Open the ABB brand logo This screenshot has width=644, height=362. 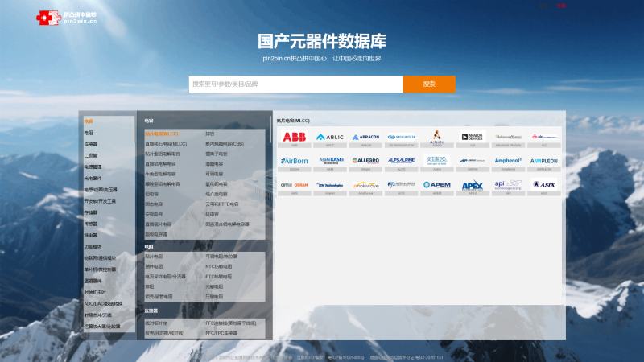[x=294, y=137]
